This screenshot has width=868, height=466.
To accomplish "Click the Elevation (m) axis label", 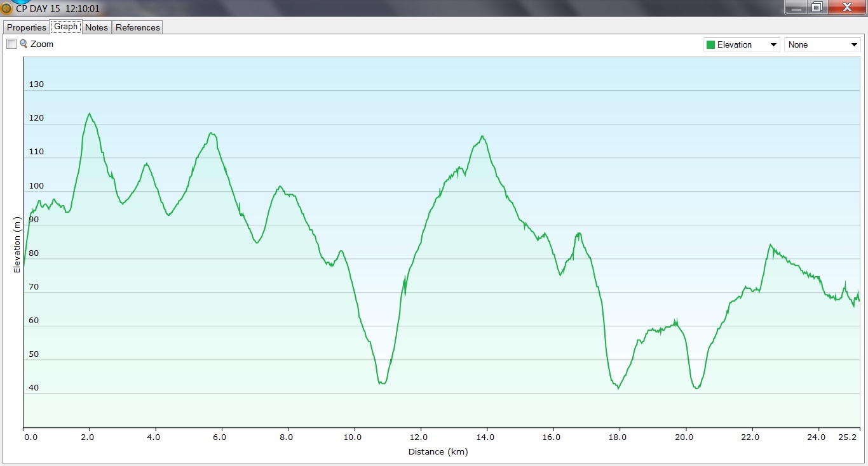I will click(17, 244).
